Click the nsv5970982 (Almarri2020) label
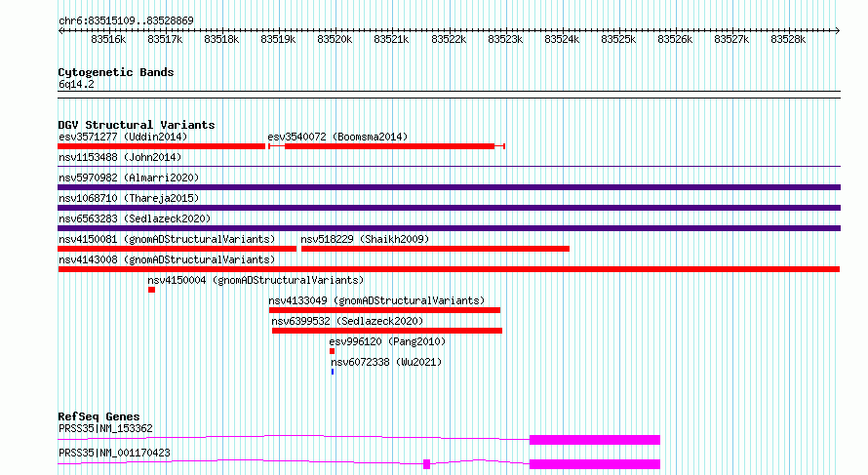 [x=129, y=178]
